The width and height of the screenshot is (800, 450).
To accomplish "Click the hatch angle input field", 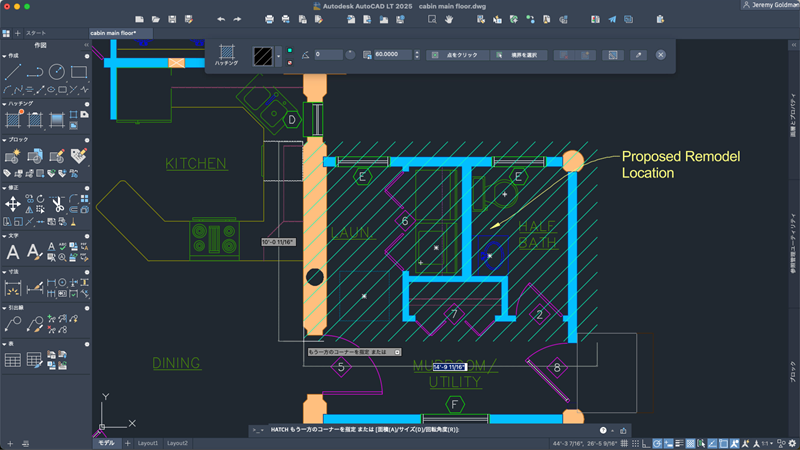I will point(328,55).
